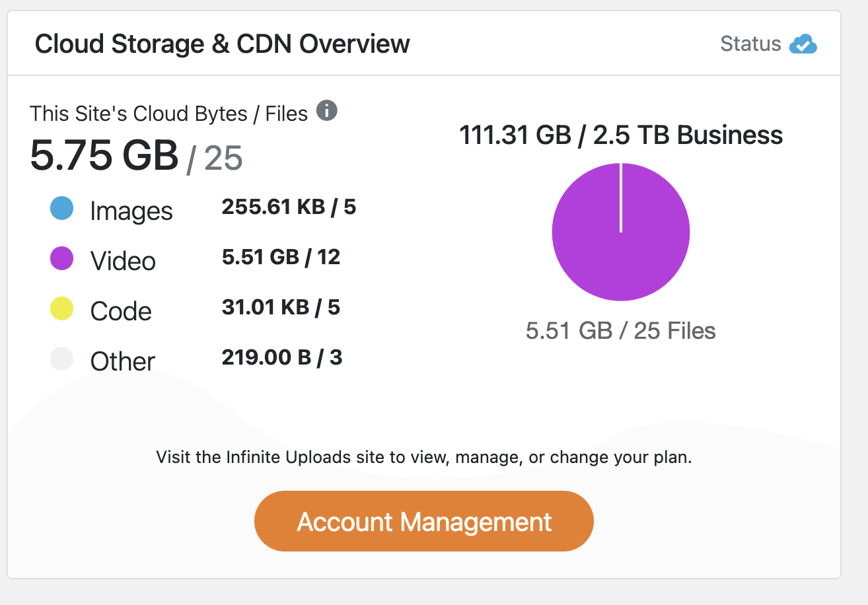Select the purple Video category dot
868x605 pixels.
tap(61, 259)
